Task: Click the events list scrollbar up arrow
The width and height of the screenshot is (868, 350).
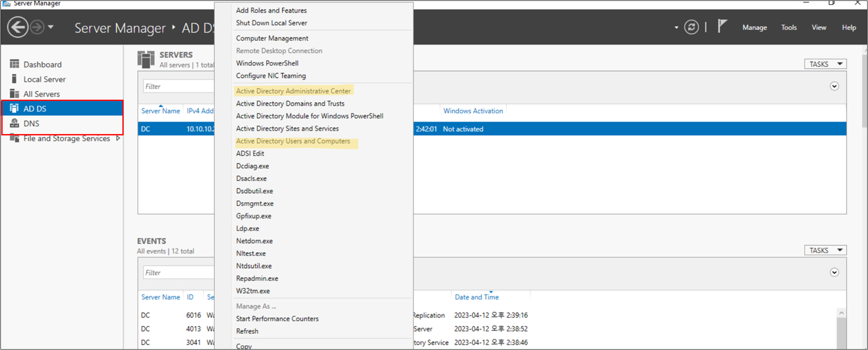Action: [841, 313]
